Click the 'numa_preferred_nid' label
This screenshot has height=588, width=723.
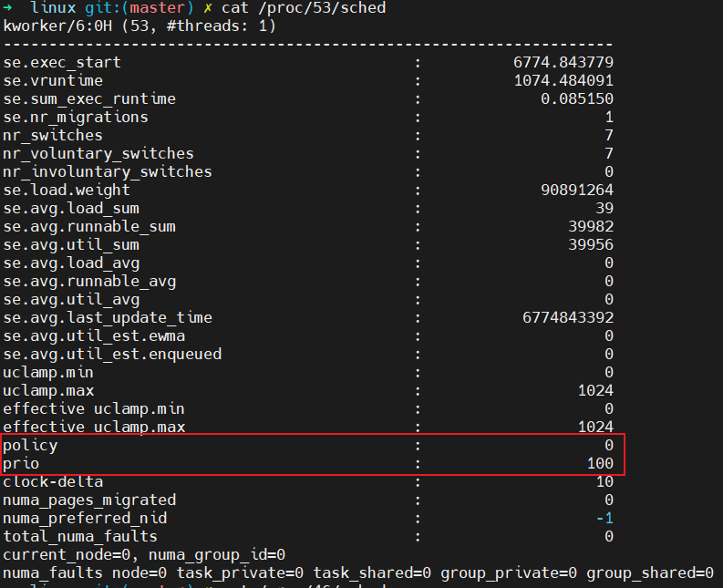pos(85,519)
